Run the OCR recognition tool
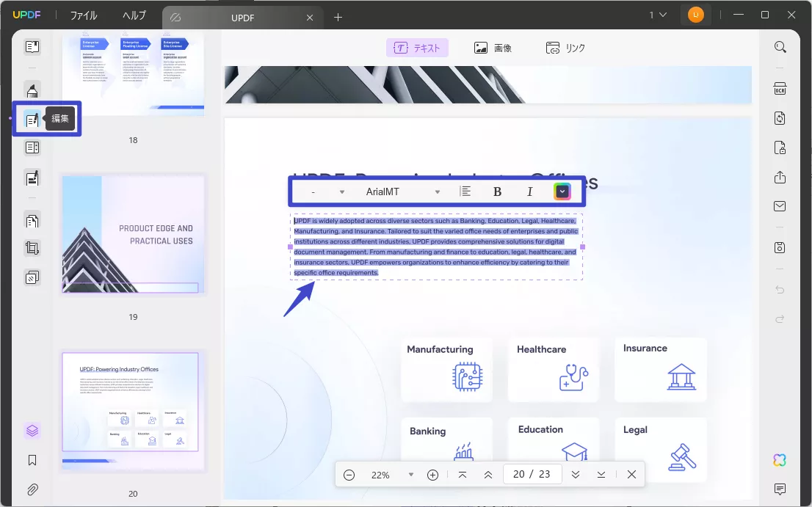Image resolution: width=812 pixels, height=507 pixels. click(780, 89)
